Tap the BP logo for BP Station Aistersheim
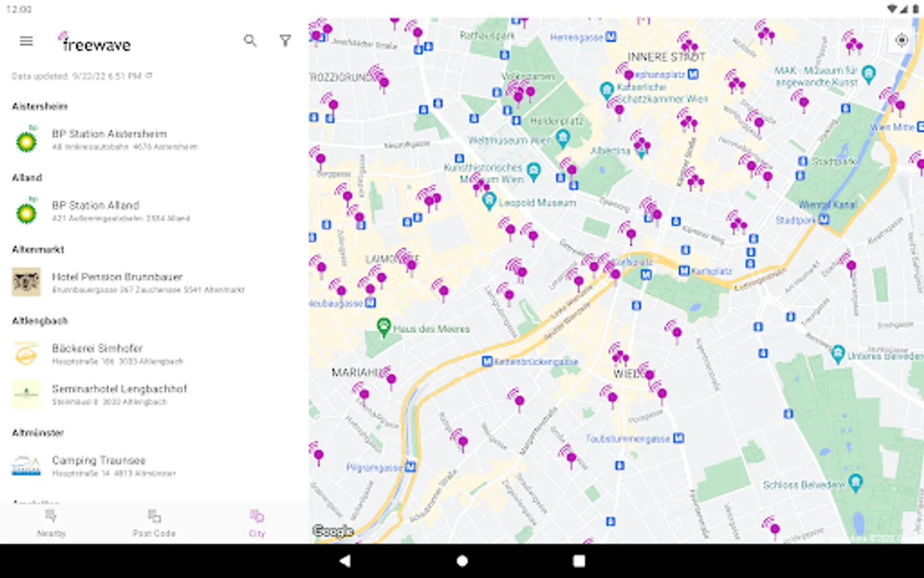Image resolution: width=924 pixels, height=578 pixels. [26, 139]
